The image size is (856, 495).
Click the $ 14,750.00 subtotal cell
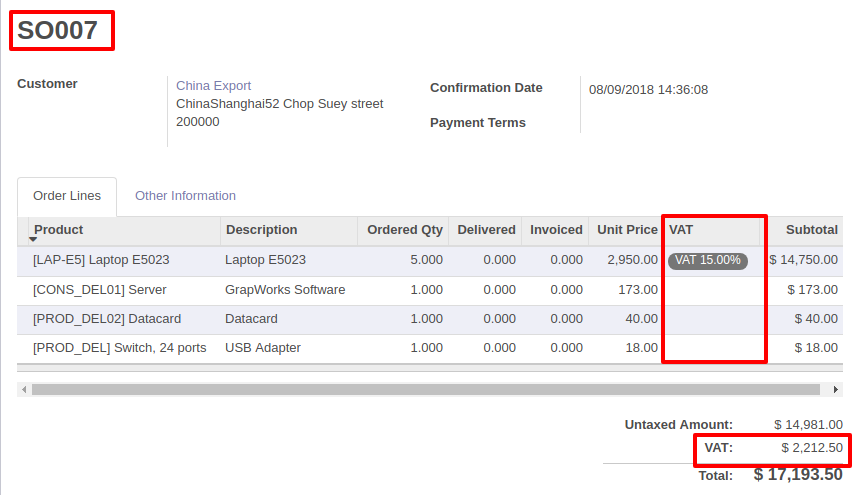[x=804, y=260]
